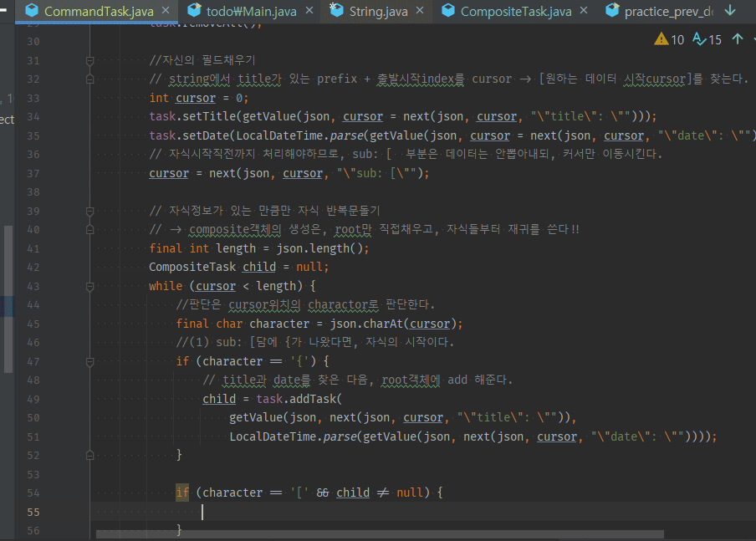Close the todo₩Main.java tab

click(x=309, y=10)
